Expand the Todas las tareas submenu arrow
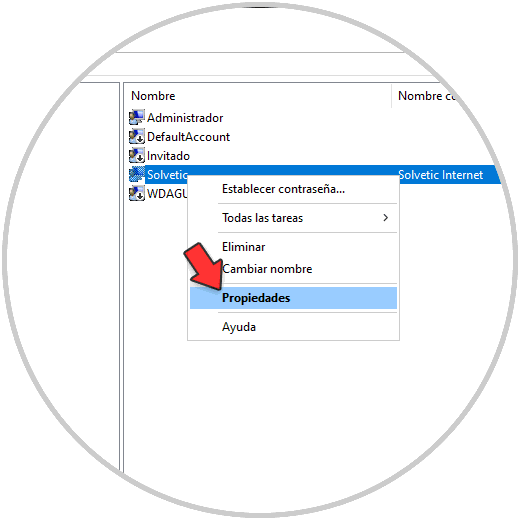 tap(386, 218)
